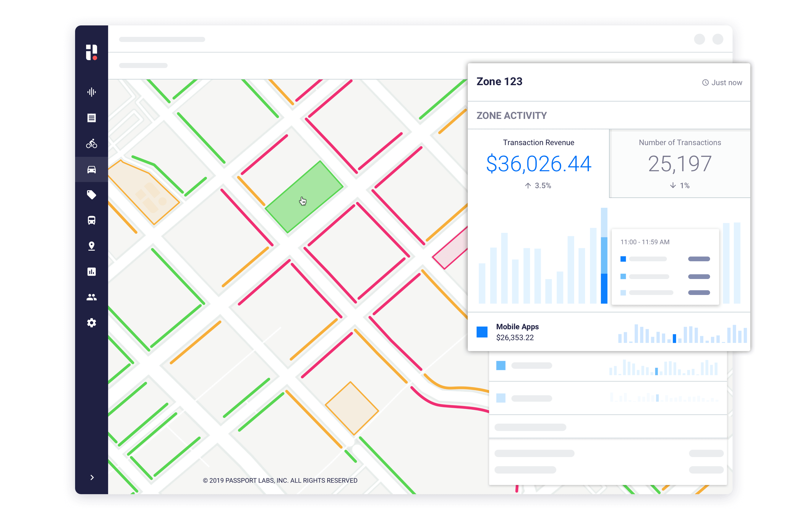Click the Passport logo above the sidebar

point(92,52)
